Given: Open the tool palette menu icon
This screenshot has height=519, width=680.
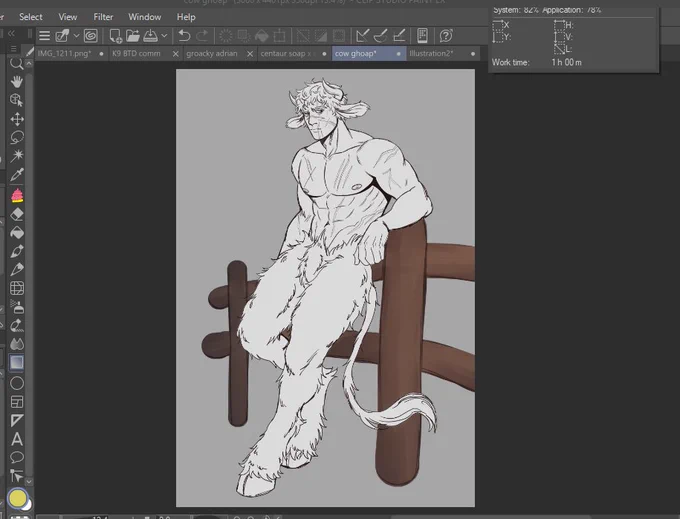Looking at the screenshot, I should 14,49.
